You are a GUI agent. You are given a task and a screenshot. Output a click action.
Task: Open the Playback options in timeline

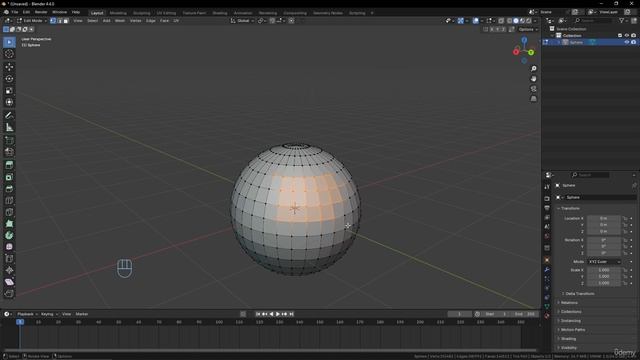tap(27, 314)
